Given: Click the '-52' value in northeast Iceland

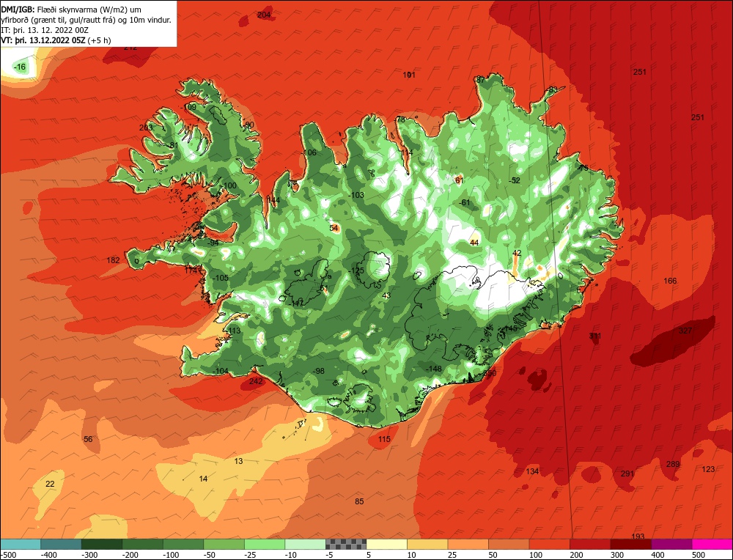Looking at the screenshot, I should (x=515, y=180).
